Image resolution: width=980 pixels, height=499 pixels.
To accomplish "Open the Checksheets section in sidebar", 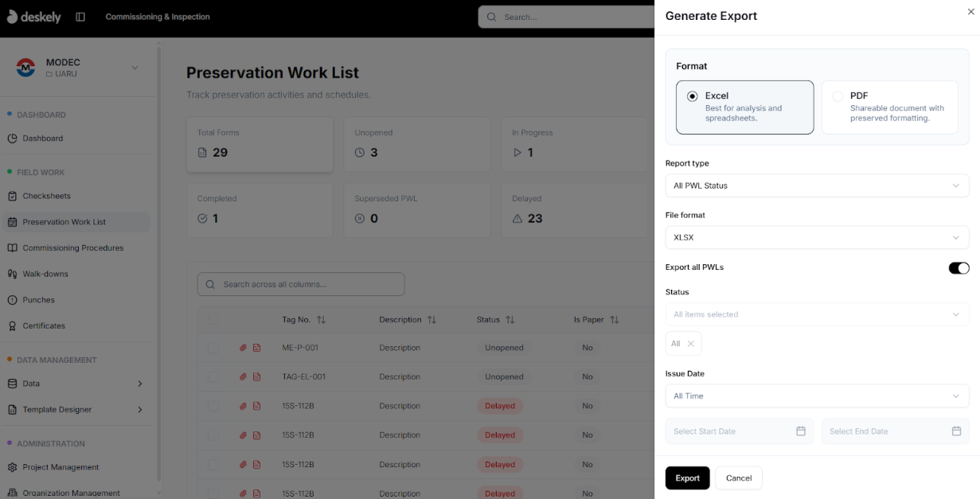I will (48, 196).
